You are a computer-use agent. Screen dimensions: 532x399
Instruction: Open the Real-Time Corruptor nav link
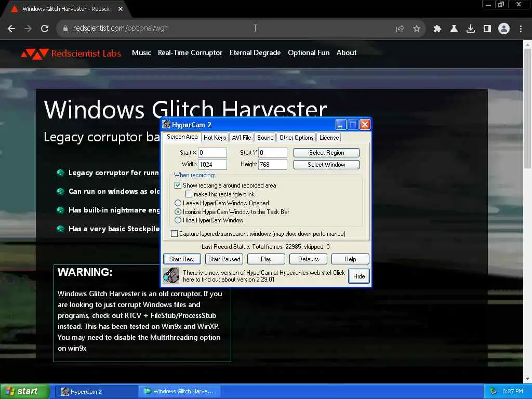[190, 52]
